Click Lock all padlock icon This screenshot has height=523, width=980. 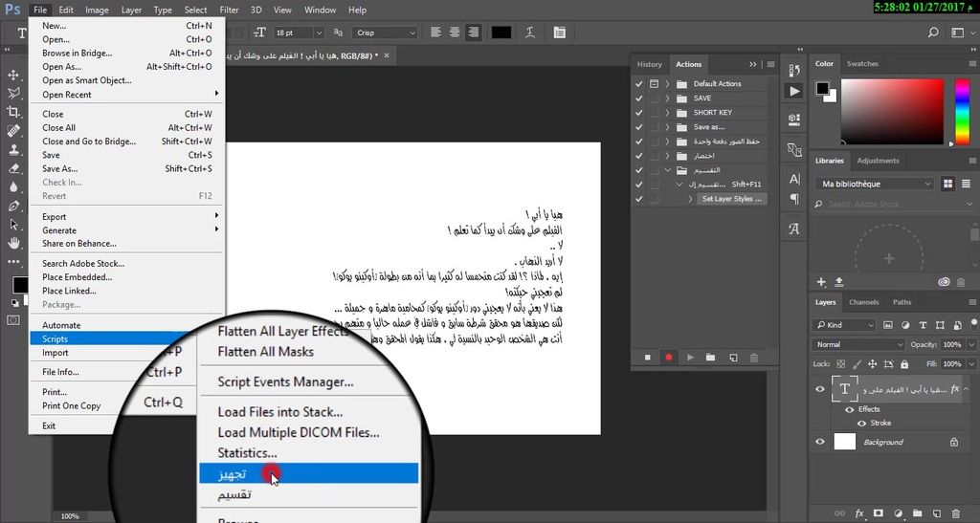[904, 364]
